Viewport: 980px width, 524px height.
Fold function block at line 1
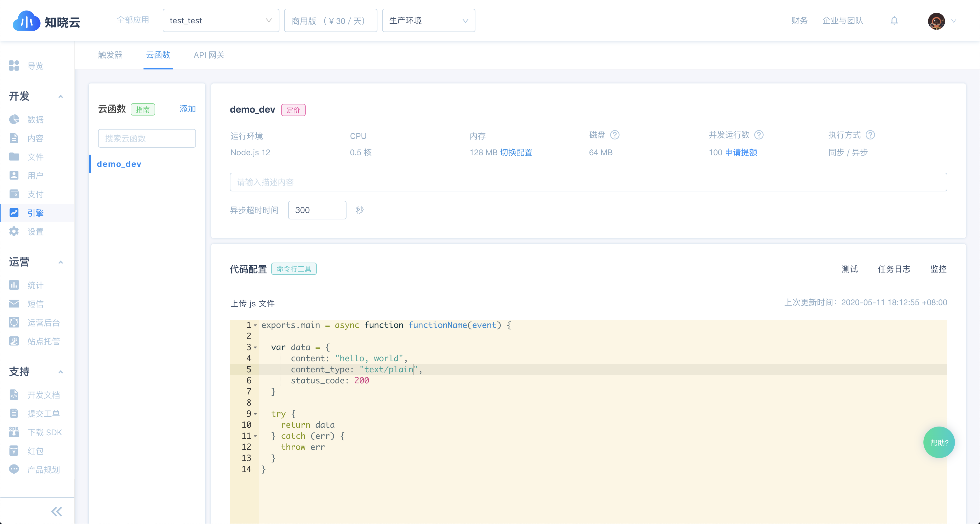(x=255, y=325)
